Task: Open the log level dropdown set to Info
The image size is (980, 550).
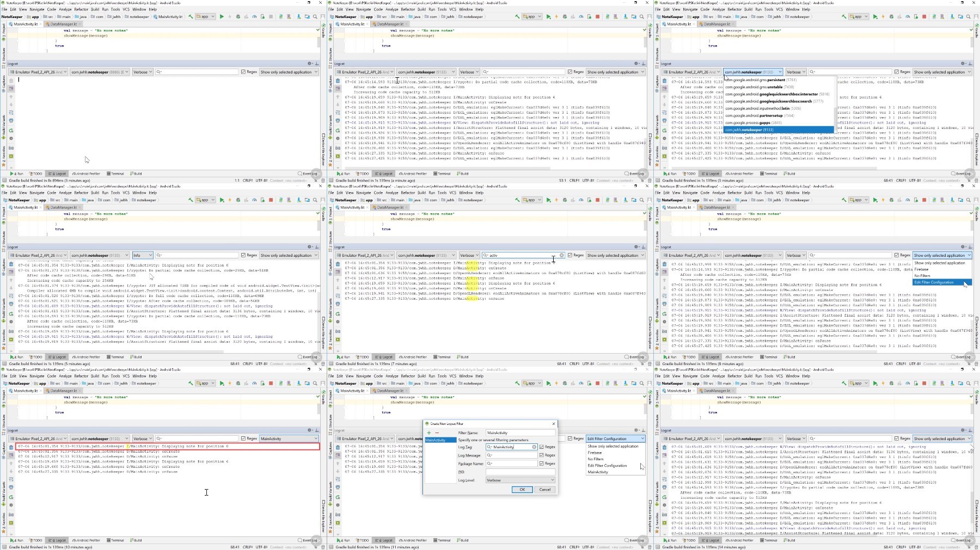Action: click(x=143, y=255)
